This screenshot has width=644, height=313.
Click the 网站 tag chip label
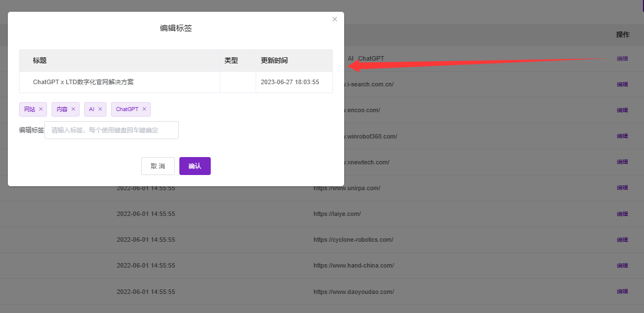pyautogui.click(x=30, y=109)
